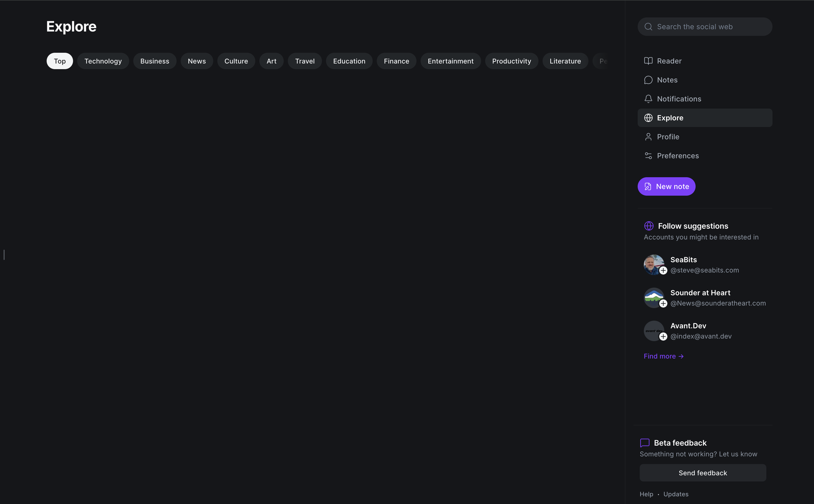Follow Sounder at Heart plus icon
Screen dimensions: 814x504
(x=663, y=303)
